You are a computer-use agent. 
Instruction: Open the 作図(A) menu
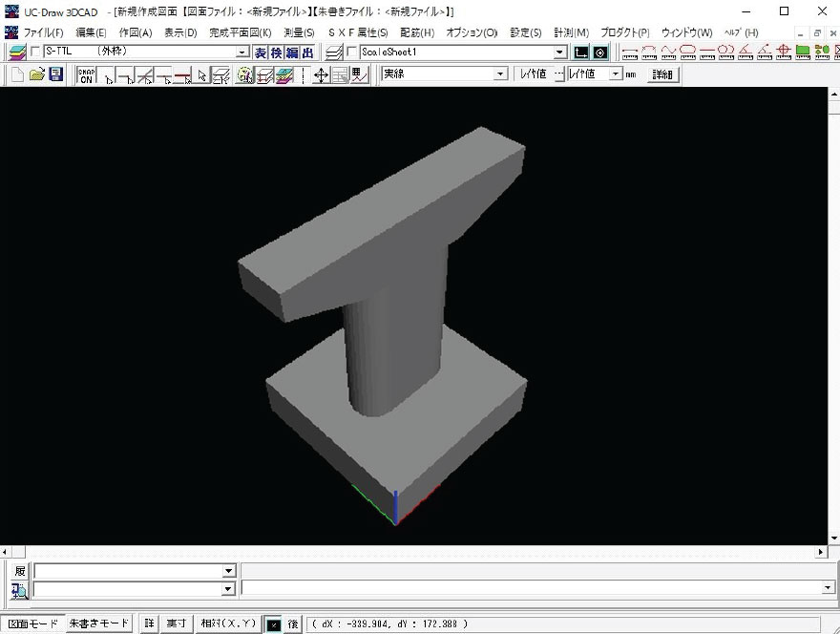pos(136,32)
